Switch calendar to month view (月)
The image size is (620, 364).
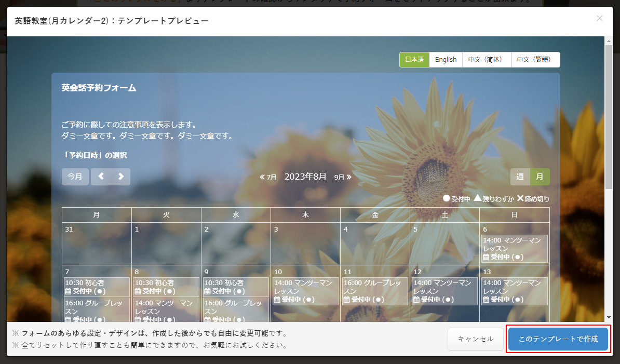tap(540, 177)
